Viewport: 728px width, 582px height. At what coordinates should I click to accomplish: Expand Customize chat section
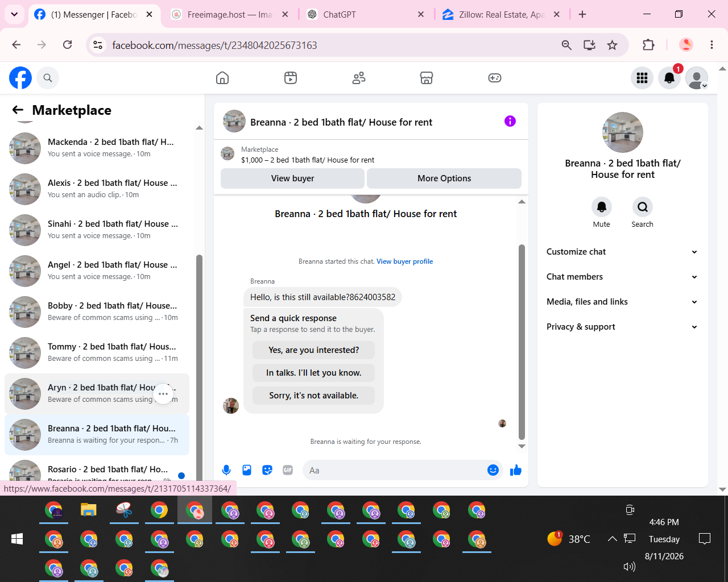[x=622, y=252]
